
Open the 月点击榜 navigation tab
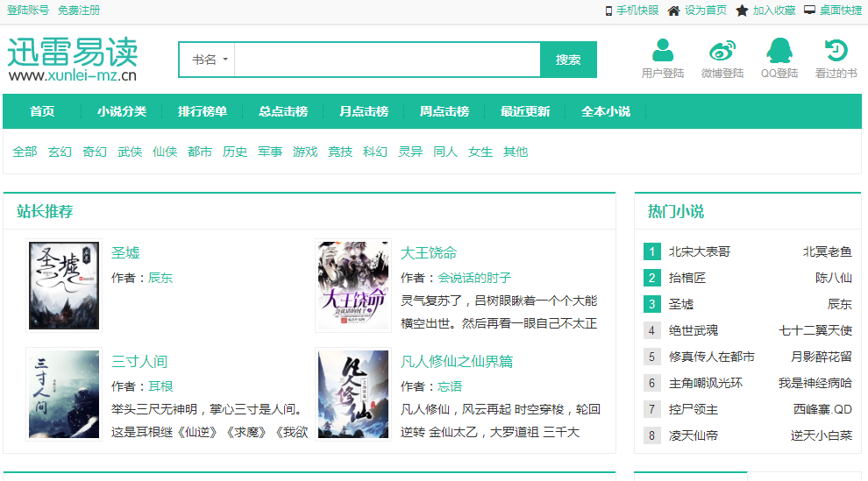point(364,111)
